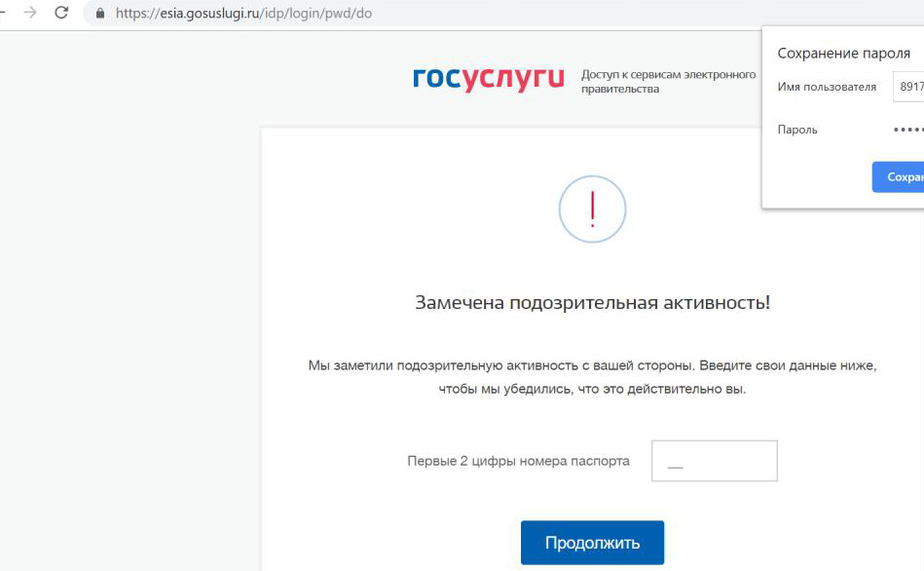Click the Имя пользователя label
The width and height of the screenshot is (924, 571).
(x=827, y=87)
